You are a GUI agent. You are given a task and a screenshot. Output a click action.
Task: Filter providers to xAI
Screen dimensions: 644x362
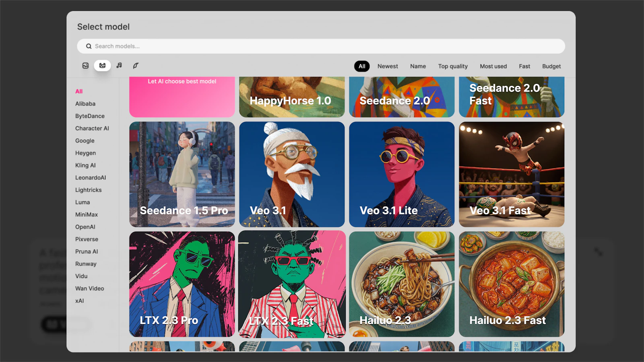pyautogui.click(x=80, y=301)
